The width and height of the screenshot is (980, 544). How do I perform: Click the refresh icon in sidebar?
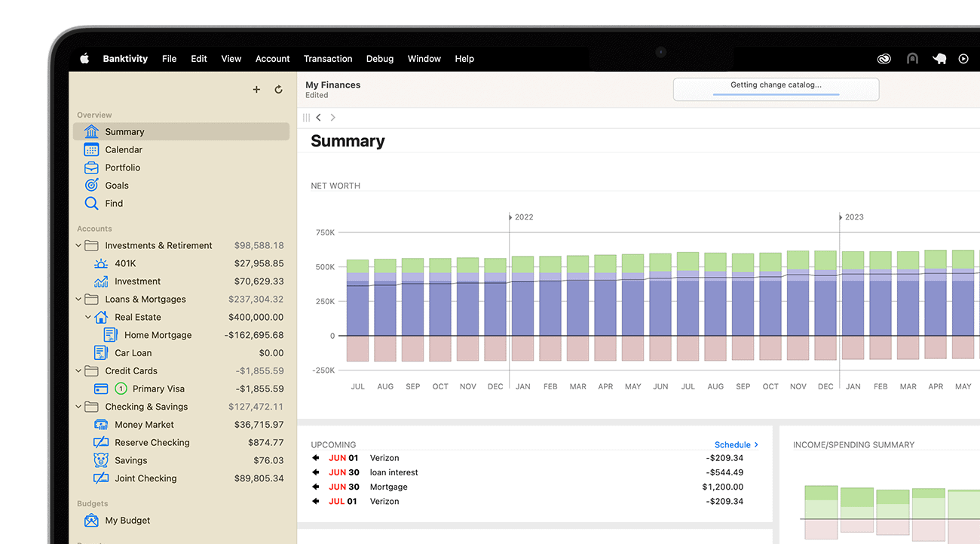pyautogui.click(x=278, y=90)
